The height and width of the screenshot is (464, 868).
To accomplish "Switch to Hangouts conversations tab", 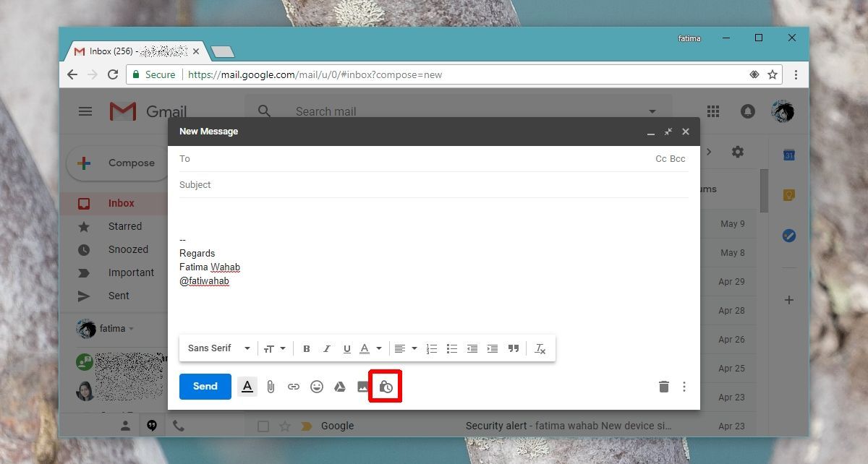I will [x=152, y=426].
